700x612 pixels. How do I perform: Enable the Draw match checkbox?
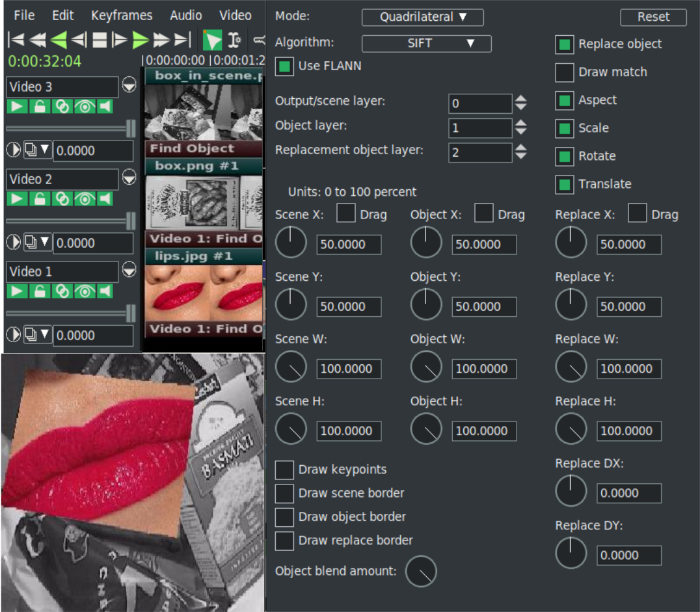564,72
